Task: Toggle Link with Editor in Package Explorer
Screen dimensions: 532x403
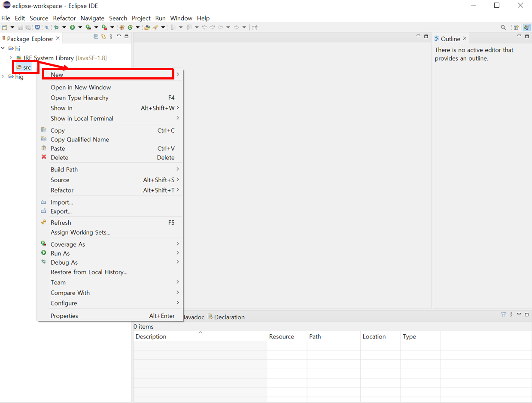Action: (x=103, y=37)
